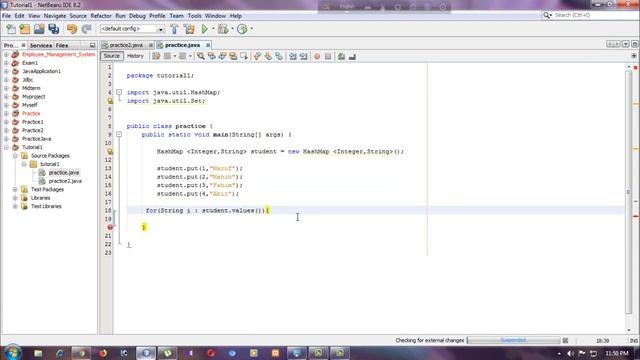The image size is (640, 360).
Task: Switch to the Files tab
Action: 62,45
